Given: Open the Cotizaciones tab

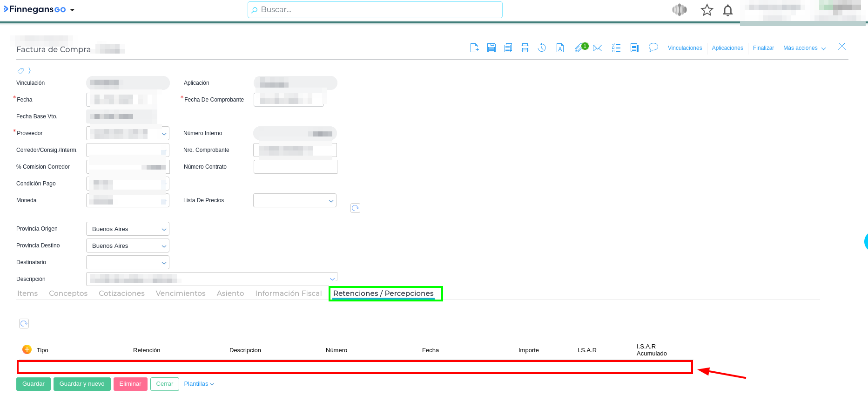Looking at the screenshot, I should (121, 294).
